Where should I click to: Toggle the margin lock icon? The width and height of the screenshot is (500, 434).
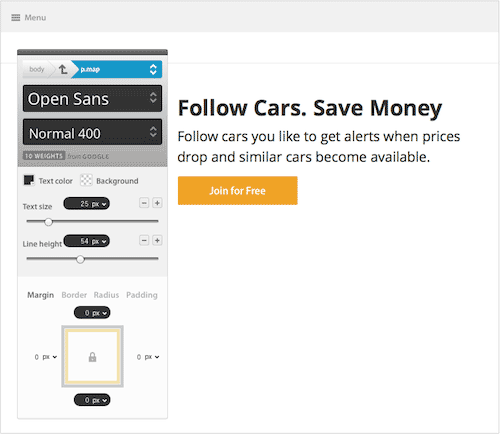(x=92, y=357)
